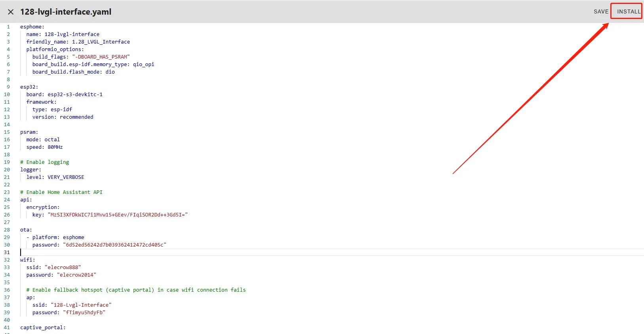
Task: Place cursor on the friendly_name value
Action: point(101,42)
